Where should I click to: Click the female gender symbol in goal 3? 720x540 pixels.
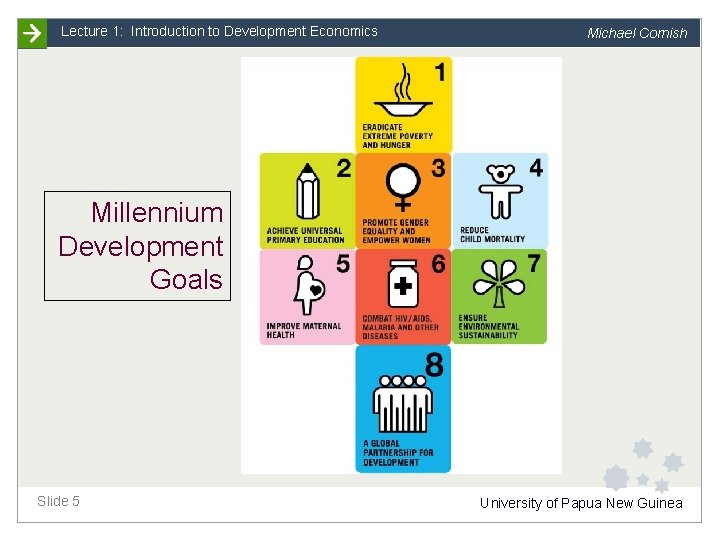tap(403, 187)
